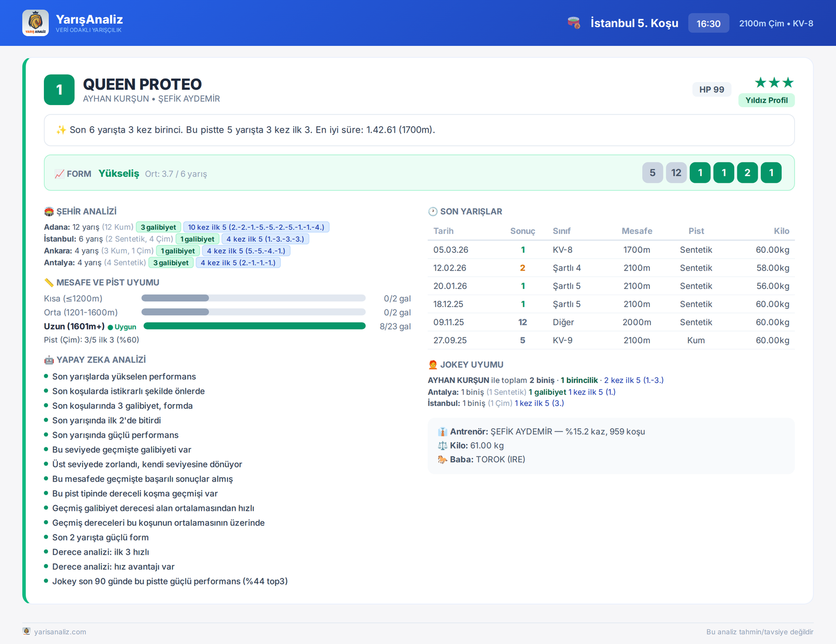Click the HP 99 badge
This screenshot has height=644, width=836.
click(x=712, y=89)
